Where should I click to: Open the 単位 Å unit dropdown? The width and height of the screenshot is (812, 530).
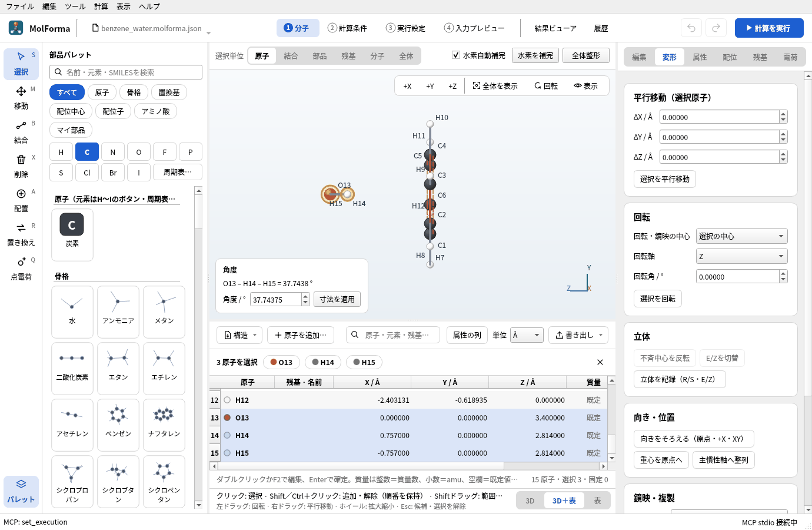click(527, 335)
